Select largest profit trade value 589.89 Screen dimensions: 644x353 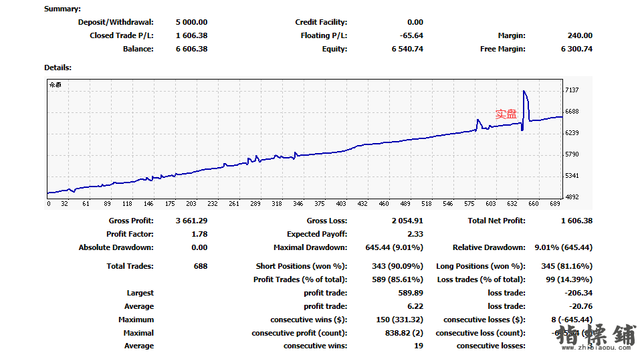pyautogui.click(x=411, y=293)
